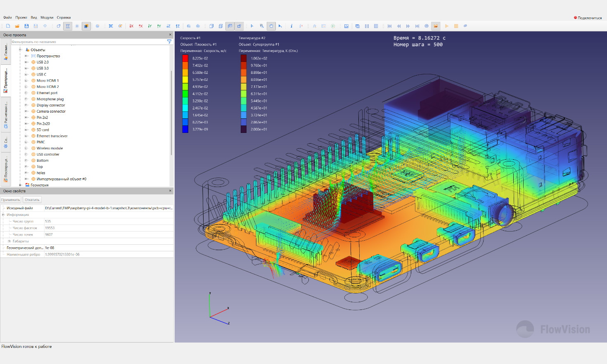Expand the Пространство tree node
The image size is (607, 364).
[x=26, y=56]
